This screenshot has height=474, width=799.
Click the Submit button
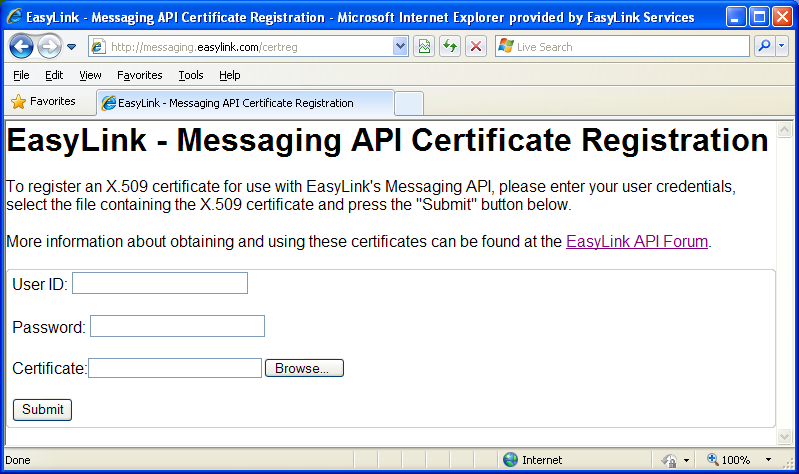[x=42, y=410]
